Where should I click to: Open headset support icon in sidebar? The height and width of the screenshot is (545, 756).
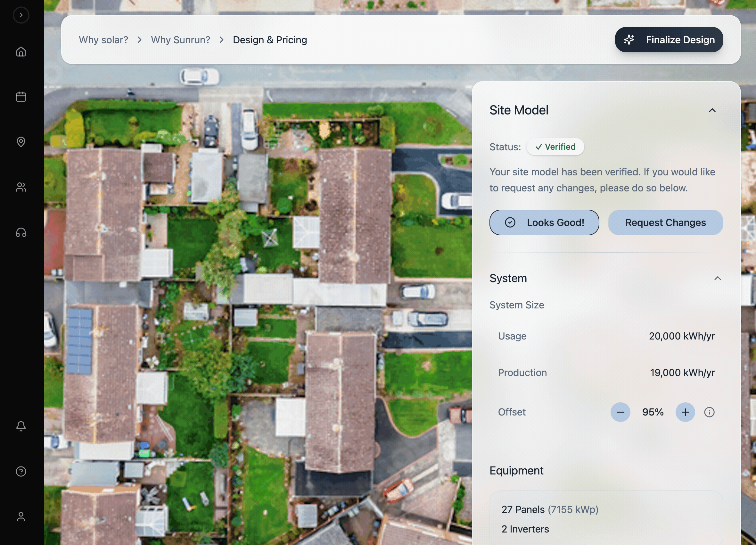click(x=21, y=232)
